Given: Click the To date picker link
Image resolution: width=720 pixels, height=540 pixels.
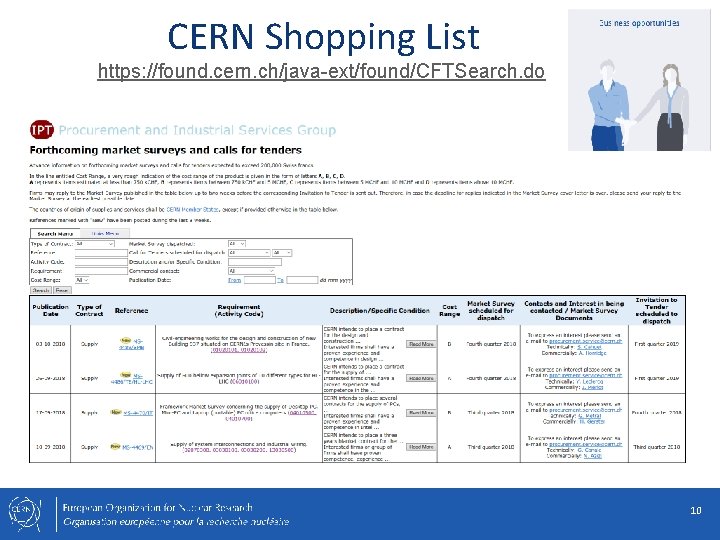Looking at the screenshot, I should pos(280,280).
